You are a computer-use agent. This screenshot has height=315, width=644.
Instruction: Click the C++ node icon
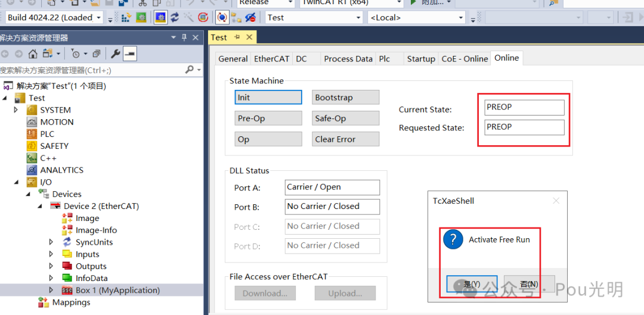[x=32, y=158]
